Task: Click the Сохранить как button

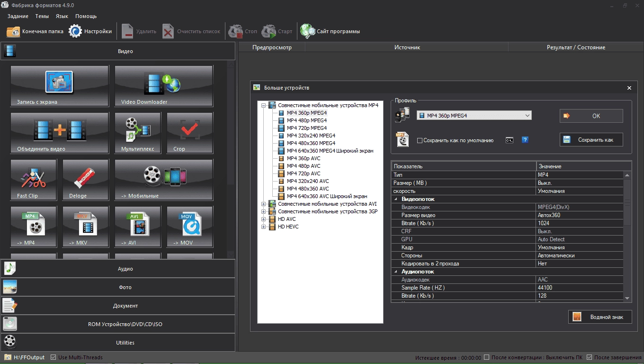Action: [591, 140]
